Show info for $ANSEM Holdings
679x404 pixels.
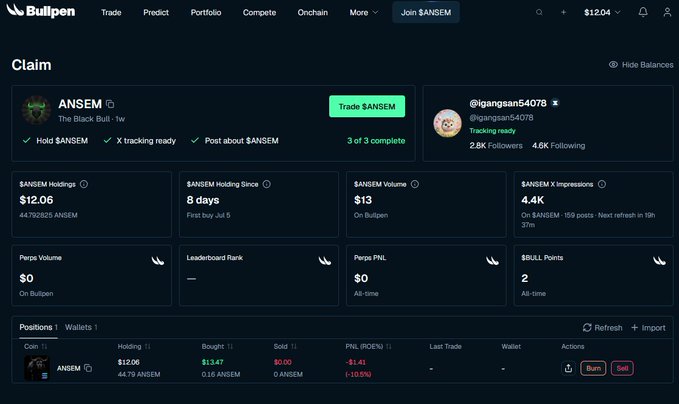tap(84, 184)
